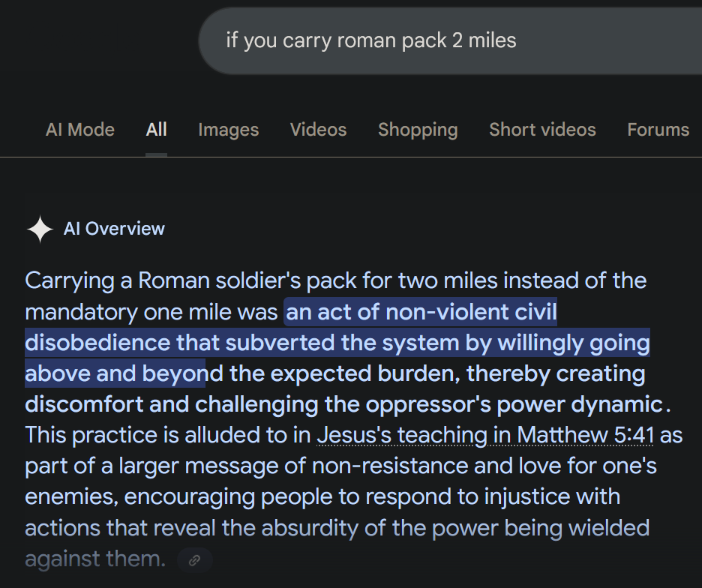This screenshot has width=702, height=588.
Task: Select the All results tab
Action: 156,130
